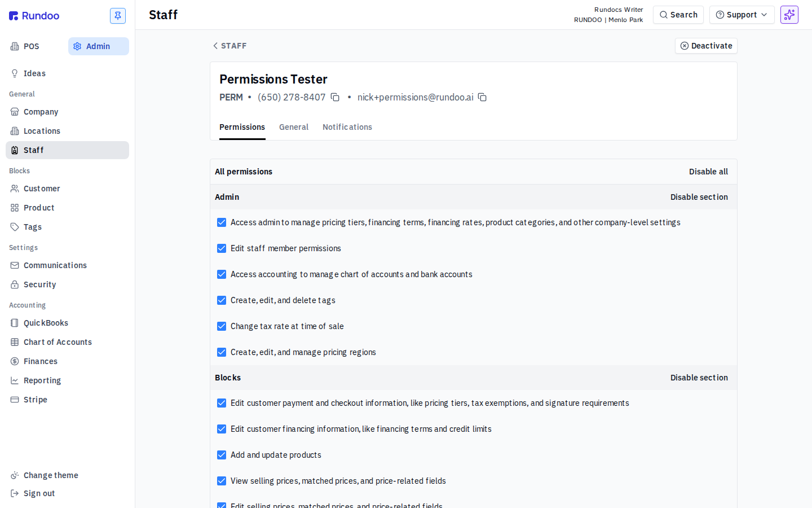Image resolution: width=812 pixels, height=508 pixels.
Task: Open Locations in the sidebar
Action: click(68, 131)
